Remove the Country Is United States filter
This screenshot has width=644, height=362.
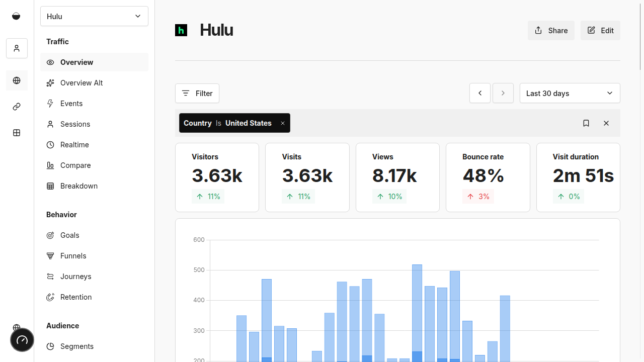(x=283, y=123)
